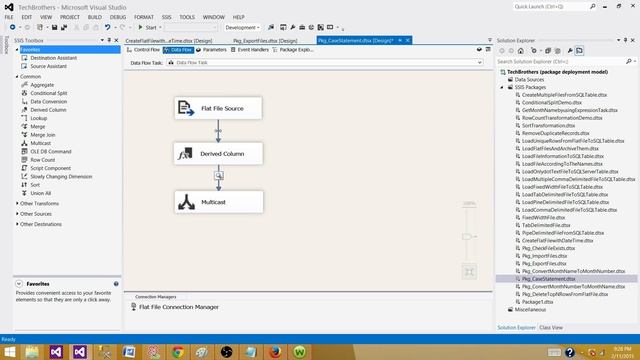Open the Development configuration dropdown
The width and height of the screenshot is (640, 360).
click(x=242, y=27)
